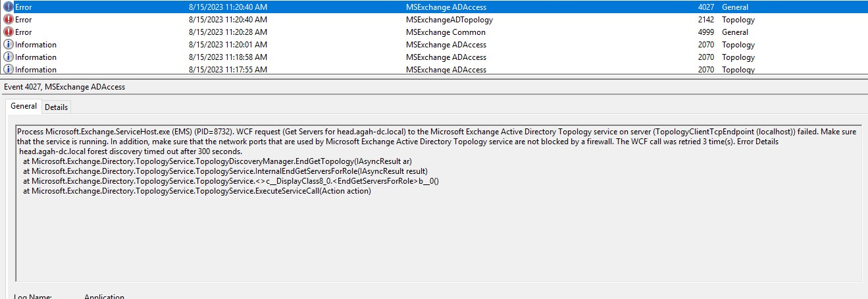Click the 'EndGetServersForRole>b__0()' stack trace line
This screenshot has height=299, width=868.
(230, 181)
